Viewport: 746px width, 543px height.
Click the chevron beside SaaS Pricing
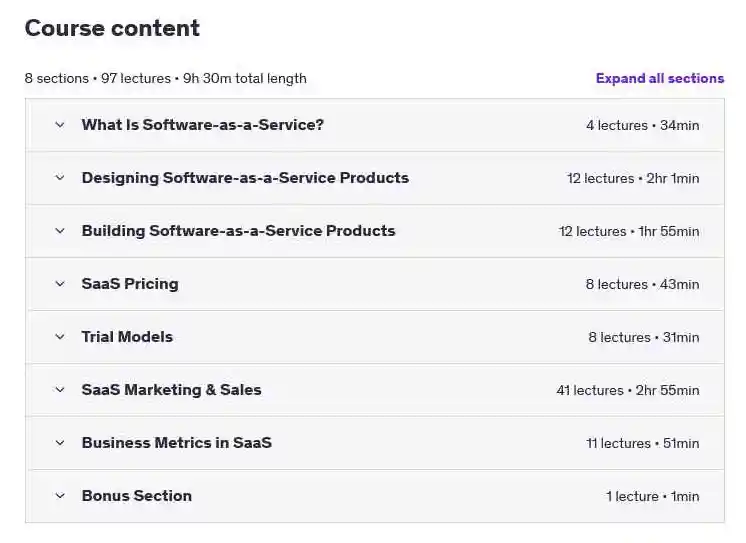pyautogui.click(x=60, y=284)
